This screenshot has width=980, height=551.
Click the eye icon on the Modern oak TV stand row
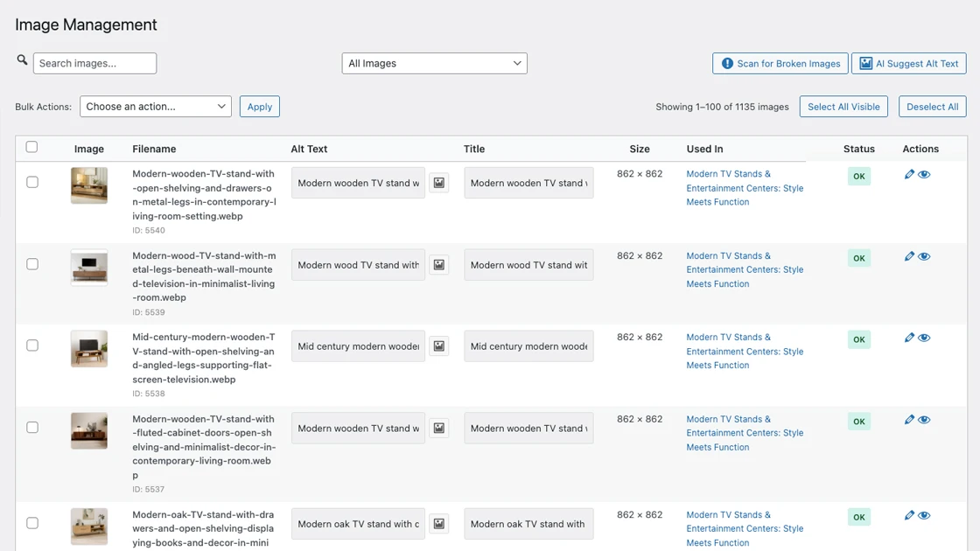click(x=925, y=515)
